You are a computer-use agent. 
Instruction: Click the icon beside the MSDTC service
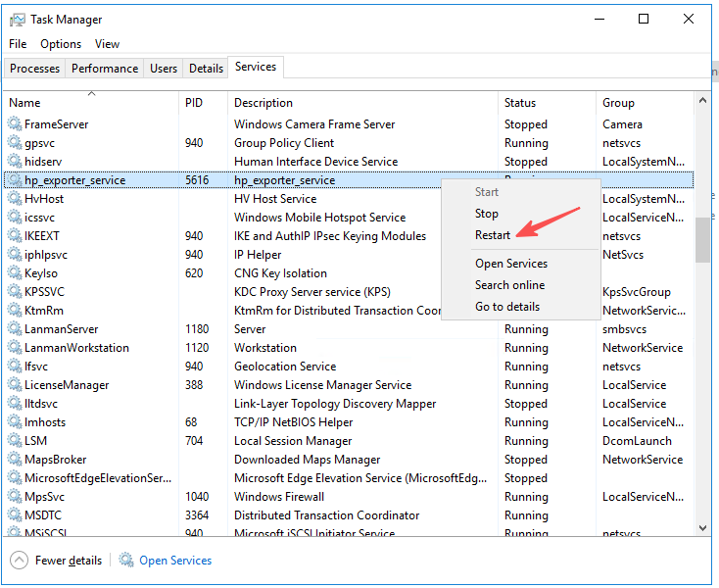click(14, 515)
